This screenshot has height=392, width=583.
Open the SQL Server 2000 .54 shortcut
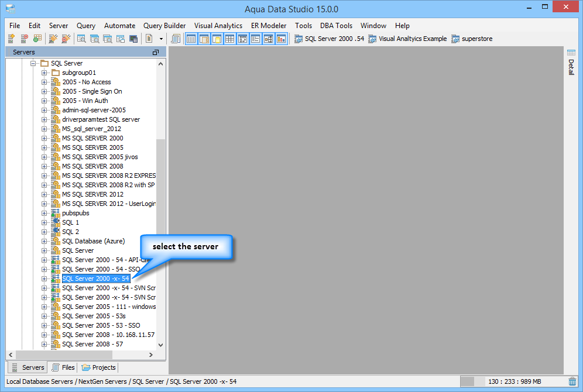(x=329, y=39)
